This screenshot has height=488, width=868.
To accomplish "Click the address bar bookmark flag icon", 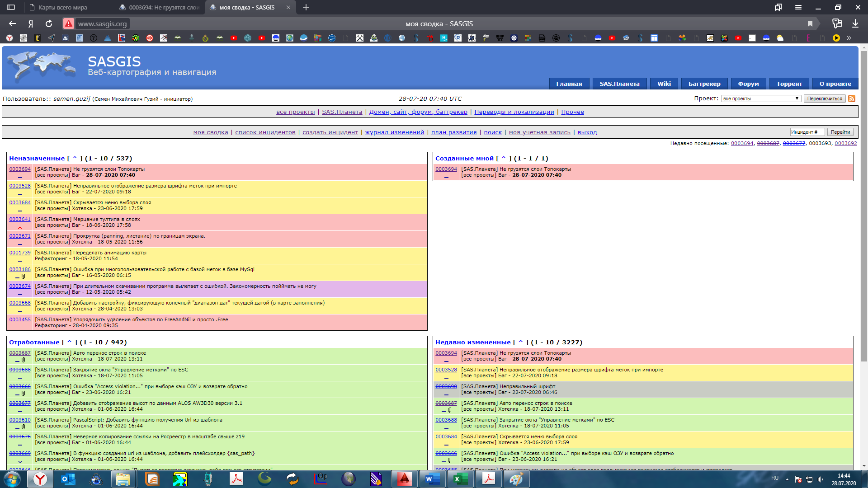I will (810, 23).
